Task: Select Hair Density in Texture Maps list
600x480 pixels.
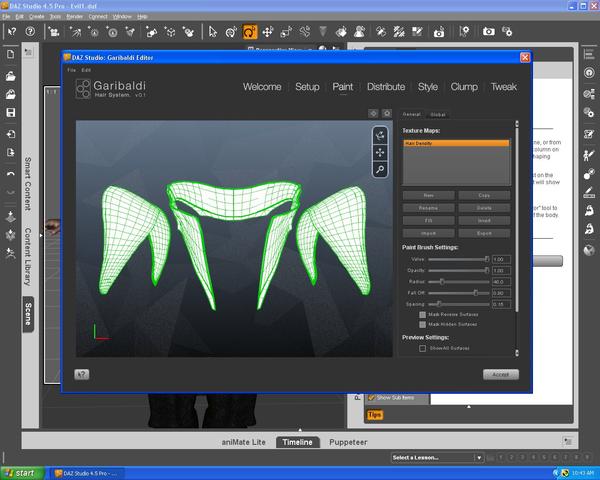Action: [x=457, y=143]
